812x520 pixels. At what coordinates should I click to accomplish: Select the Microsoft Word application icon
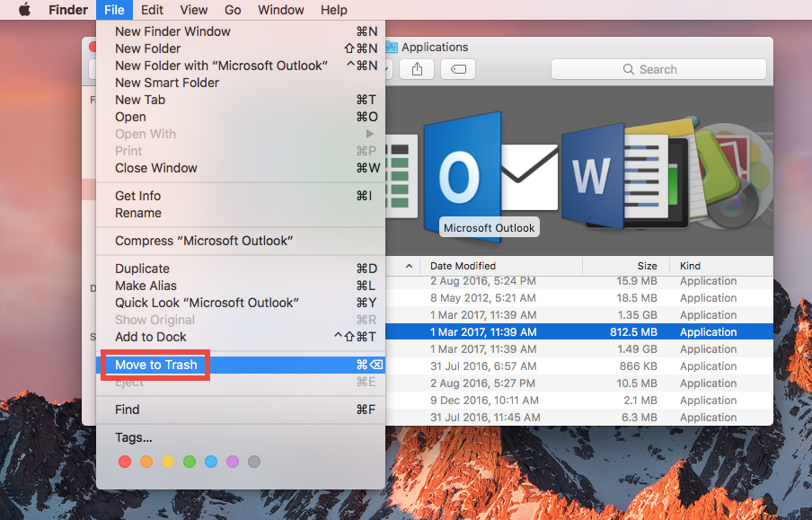[591, 173]
